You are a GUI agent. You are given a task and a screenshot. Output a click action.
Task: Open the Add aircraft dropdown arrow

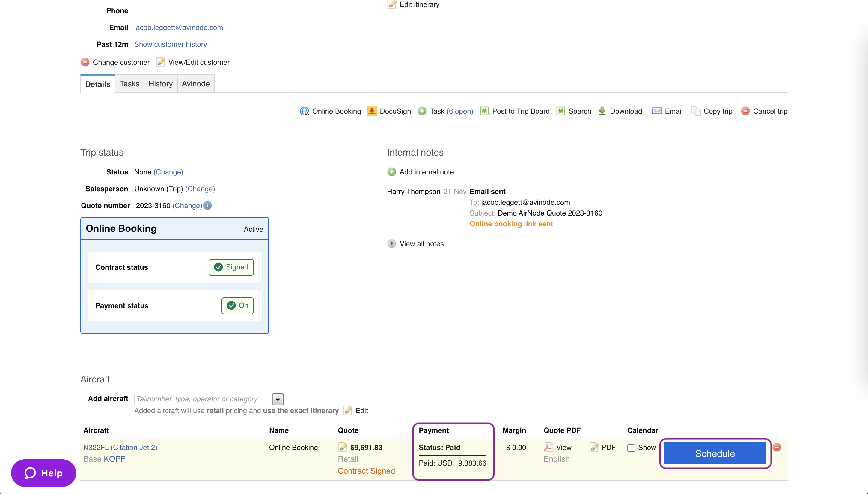[278, 399]
